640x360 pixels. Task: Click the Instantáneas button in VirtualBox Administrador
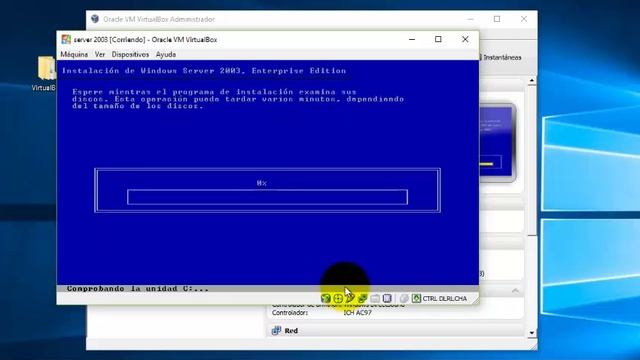coord(501,58)
